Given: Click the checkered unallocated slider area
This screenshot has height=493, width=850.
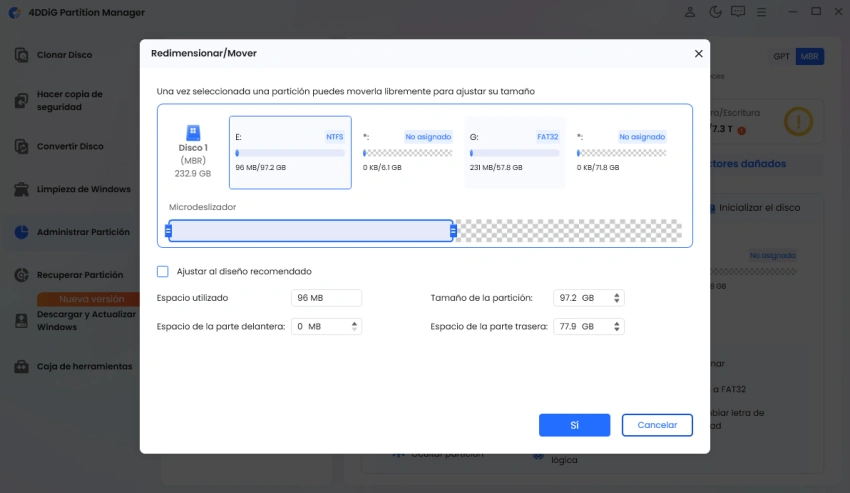Looking at the screenshot, I should click(569, 231).
